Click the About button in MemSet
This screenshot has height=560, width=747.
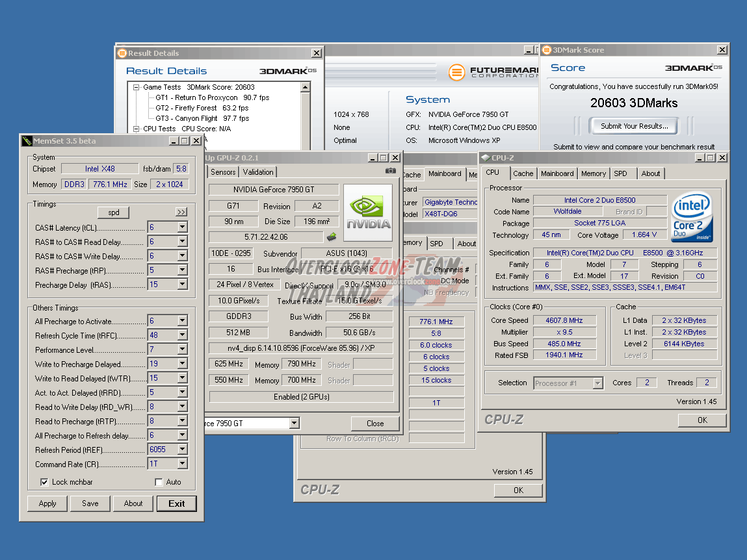pyautogui.click(x=133, y=503)
